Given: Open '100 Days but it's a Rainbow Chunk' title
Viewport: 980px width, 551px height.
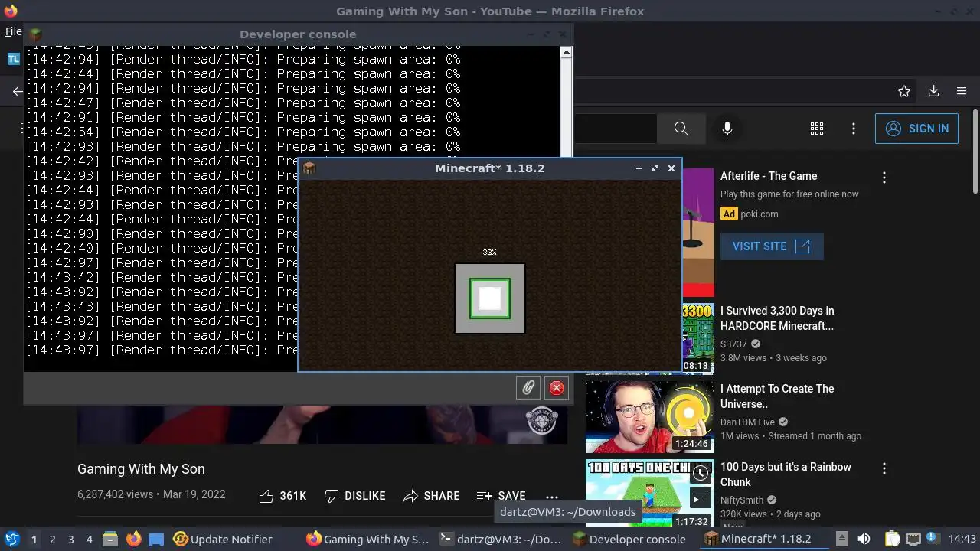Looking at the screenshot, I should tap(786, 474).
